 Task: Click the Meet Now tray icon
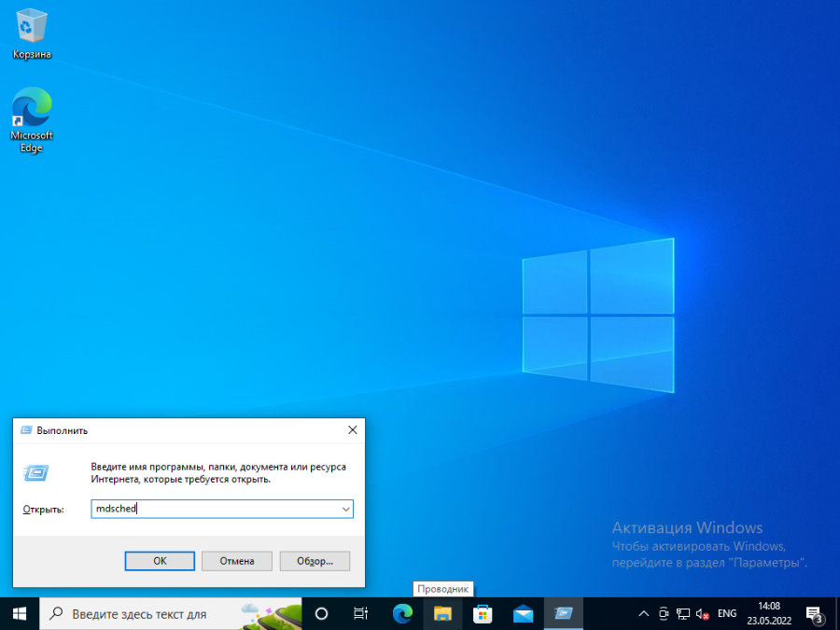coord(664,614)
